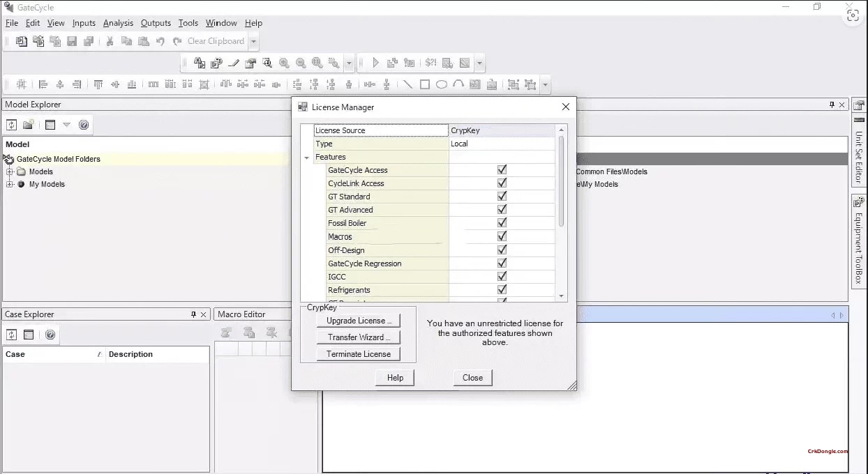This screenshot has height=474, width=868.
Task: Collapse the Features row in License Manager
Action: point(307,157)
